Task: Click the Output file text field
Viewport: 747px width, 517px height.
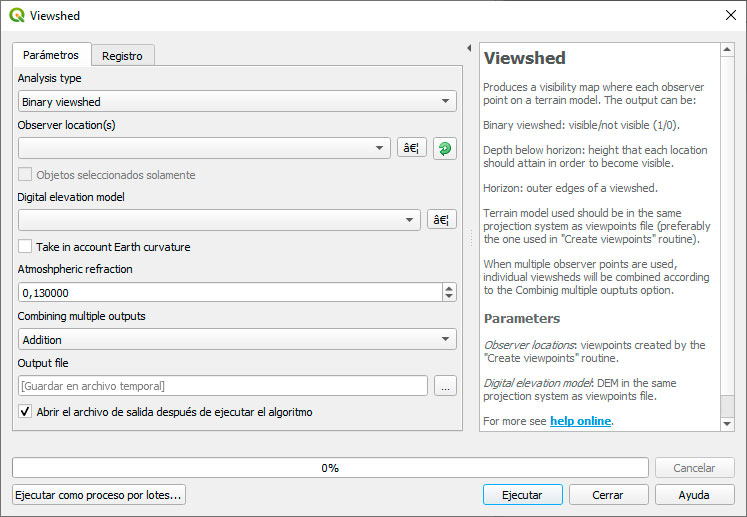Action: 223,386
